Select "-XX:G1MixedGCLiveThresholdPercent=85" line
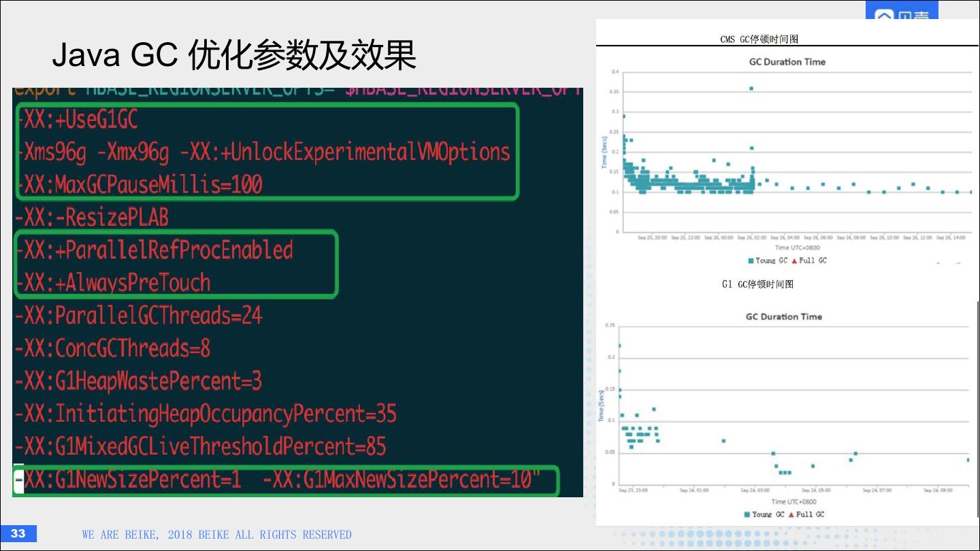Screen dimensions: 980x551 [x=200, y=447]
